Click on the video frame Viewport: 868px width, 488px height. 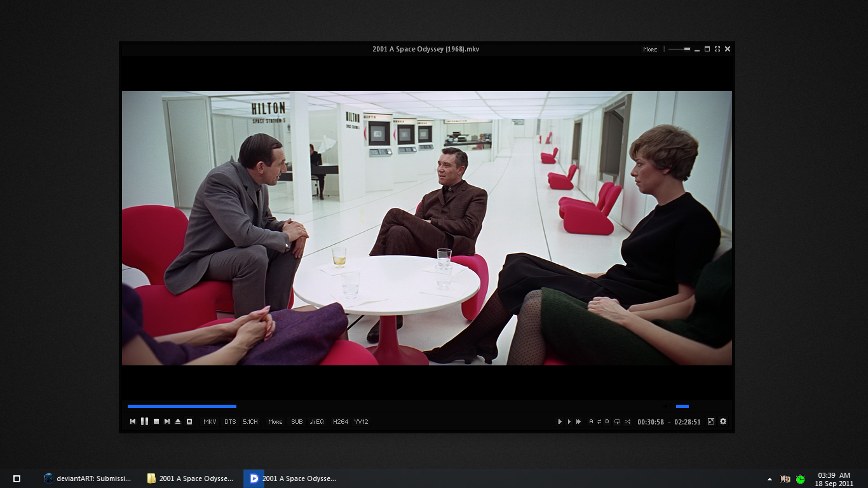(x=427, y=228)
